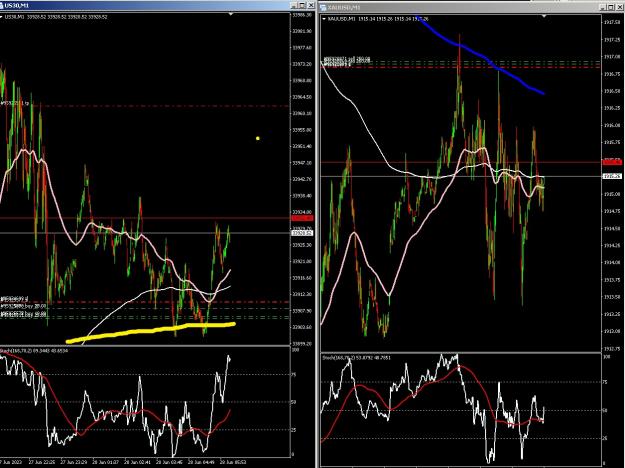This screenshot has width=625, height=468.
Task: Select the sl order label on US30 chart
Action: point(14,299)
